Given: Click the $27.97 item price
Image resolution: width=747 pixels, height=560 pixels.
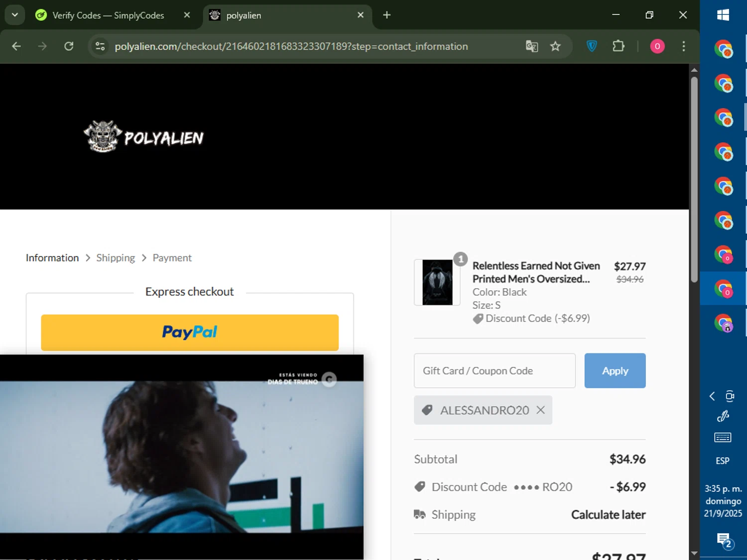Looking at the screenshot, I should [629, 266].
